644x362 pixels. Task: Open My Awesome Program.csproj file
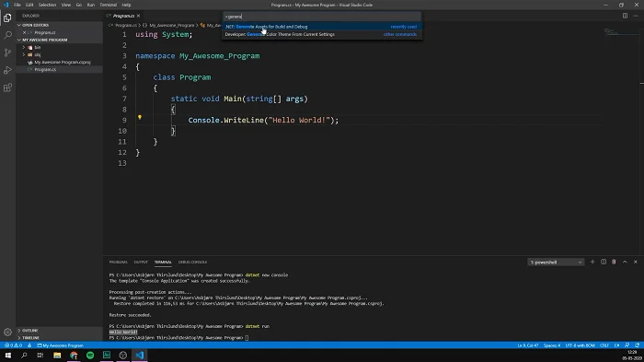click(x=63, y=62)
